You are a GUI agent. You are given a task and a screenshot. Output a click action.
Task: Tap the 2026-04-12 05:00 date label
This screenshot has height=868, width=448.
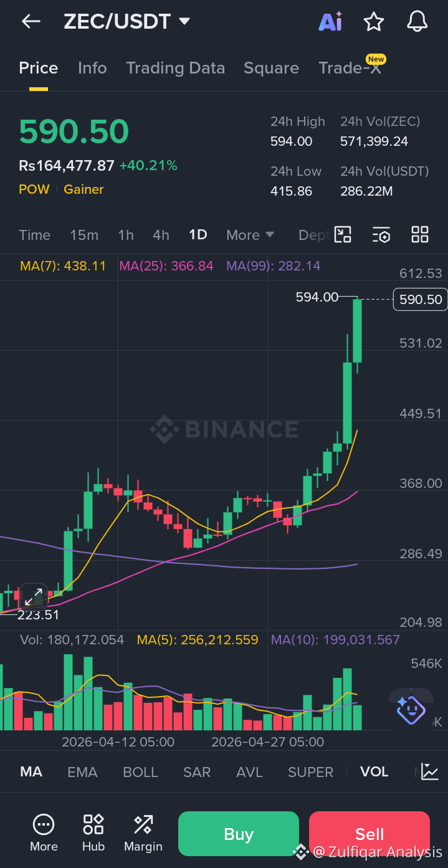tap(118, 742)
